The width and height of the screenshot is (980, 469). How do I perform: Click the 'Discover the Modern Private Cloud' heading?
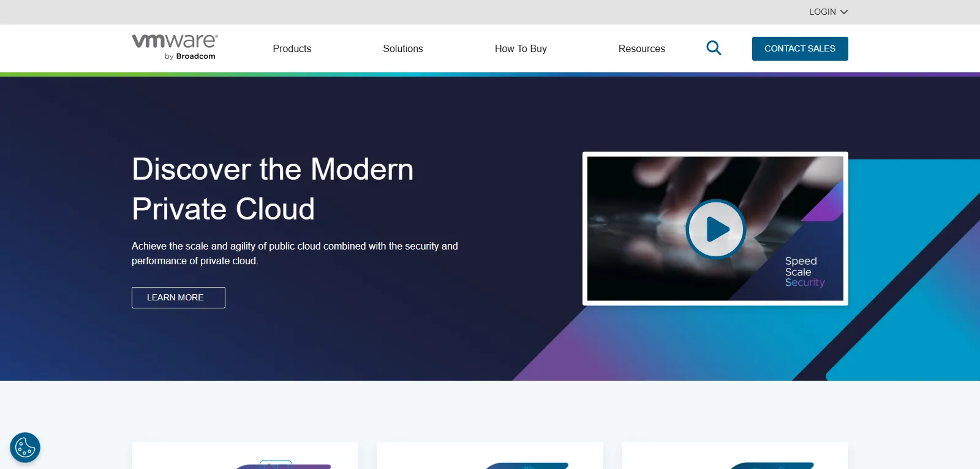coord(273,189)
